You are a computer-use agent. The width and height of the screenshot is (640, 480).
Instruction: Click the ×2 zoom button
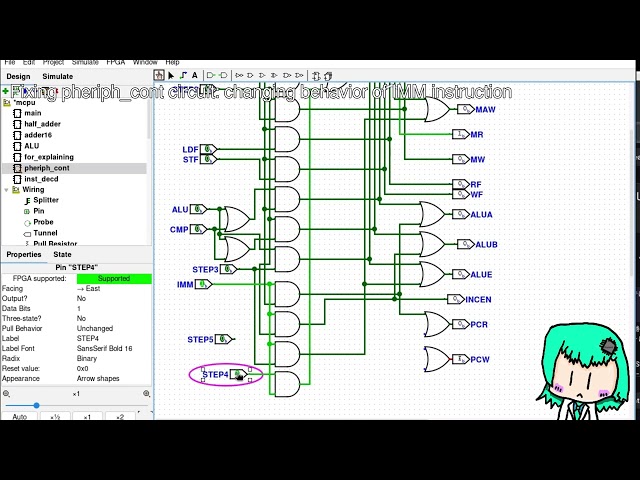pyautogui.click(x=120, y=416)
